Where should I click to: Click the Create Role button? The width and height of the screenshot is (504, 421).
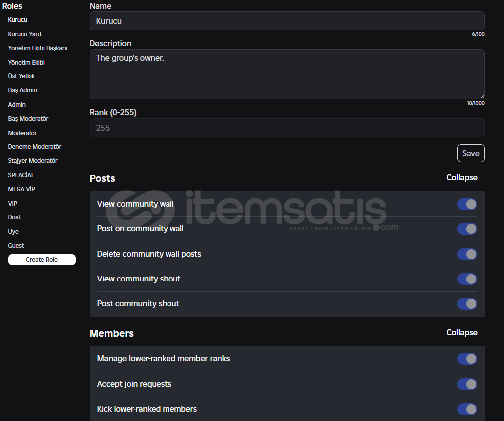click(42, 260)
